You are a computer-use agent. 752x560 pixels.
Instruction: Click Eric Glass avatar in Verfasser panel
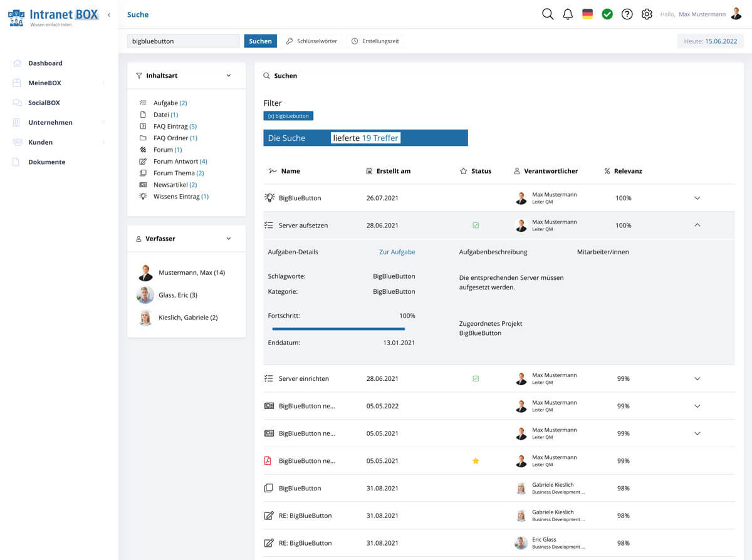pos(145,295)
